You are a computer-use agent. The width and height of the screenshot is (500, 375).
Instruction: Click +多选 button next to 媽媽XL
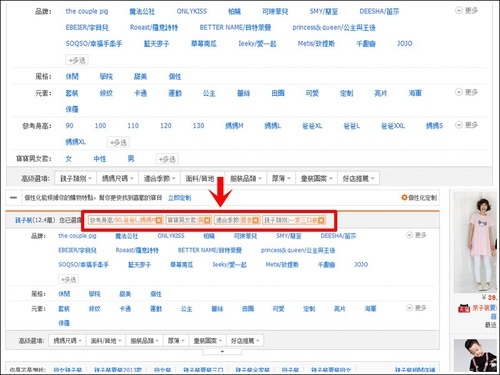118,142
